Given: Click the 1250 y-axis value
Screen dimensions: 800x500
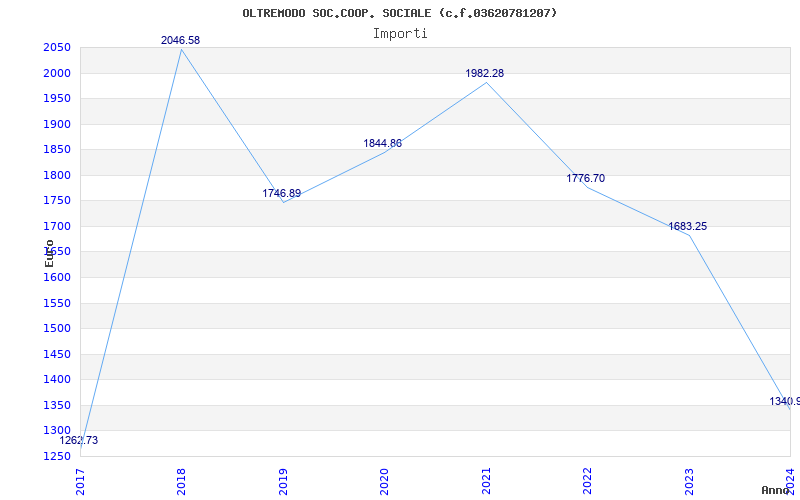Looking at the screenshot, I should coord(57,456).
